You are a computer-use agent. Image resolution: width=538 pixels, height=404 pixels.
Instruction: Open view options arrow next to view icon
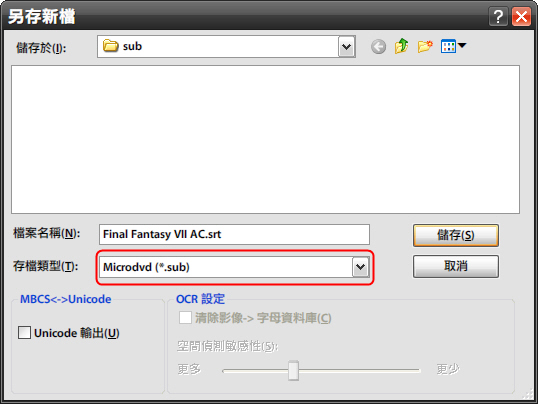click(462, 45)
